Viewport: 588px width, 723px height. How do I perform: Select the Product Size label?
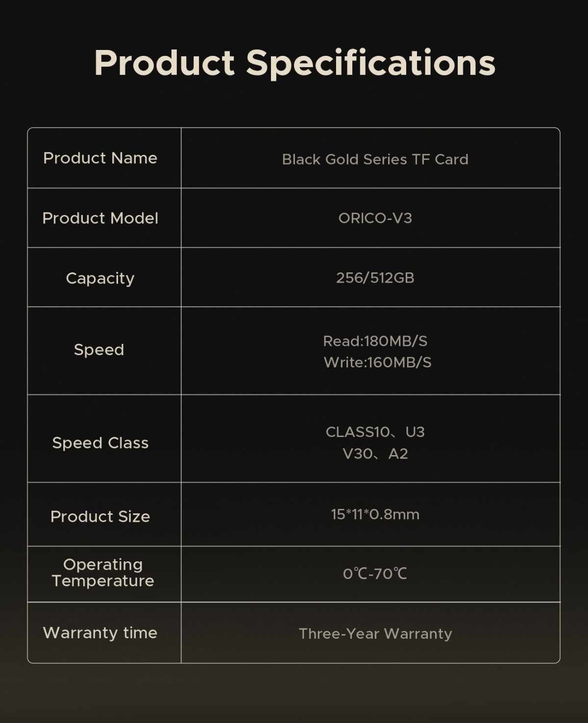coord(100,516)
